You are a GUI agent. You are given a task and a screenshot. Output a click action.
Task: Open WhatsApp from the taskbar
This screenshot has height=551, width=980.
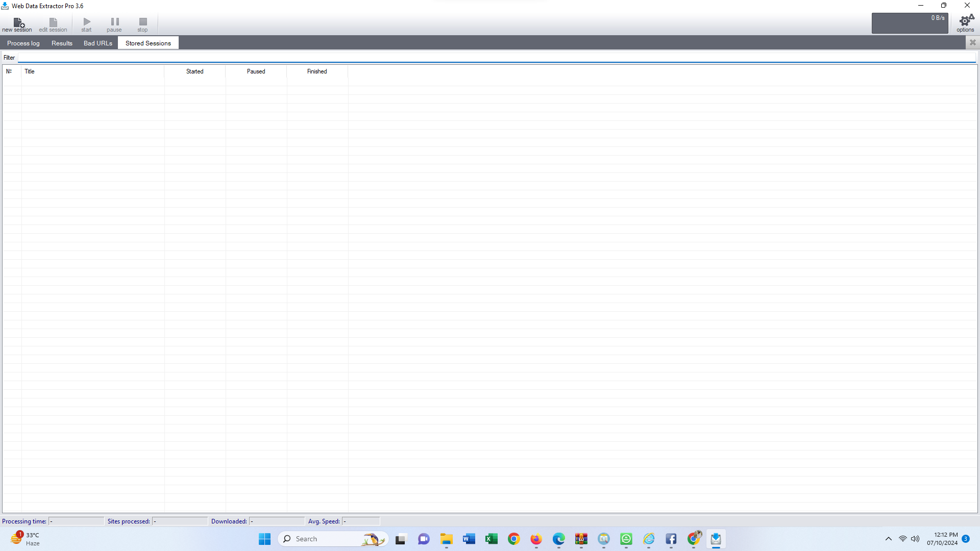point(626,539)
